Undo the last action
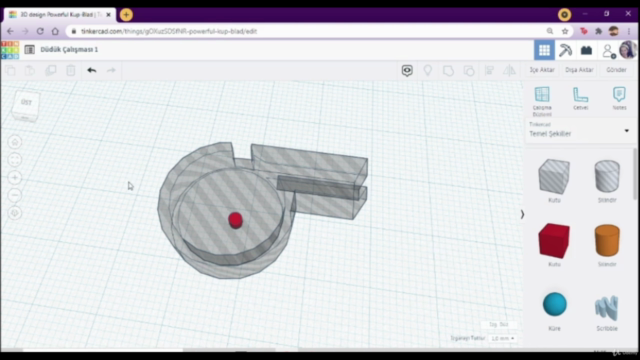 91,70
